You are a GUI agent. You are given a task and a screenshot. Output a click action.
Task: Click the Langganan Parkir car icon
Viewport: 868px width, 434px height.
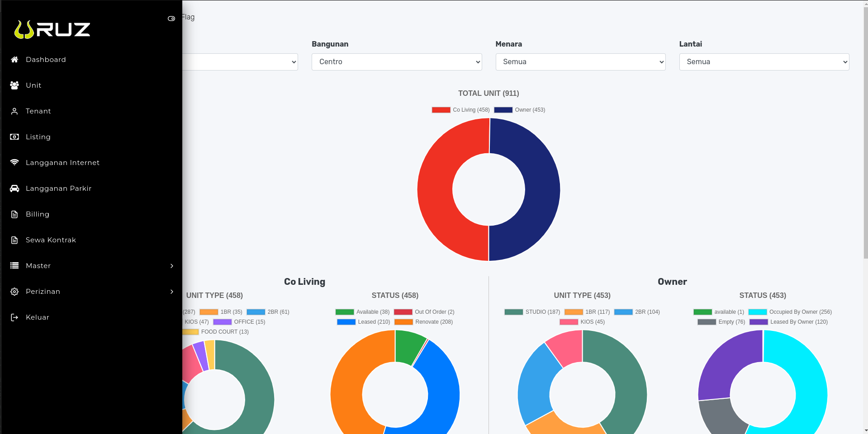click(14, 189)
